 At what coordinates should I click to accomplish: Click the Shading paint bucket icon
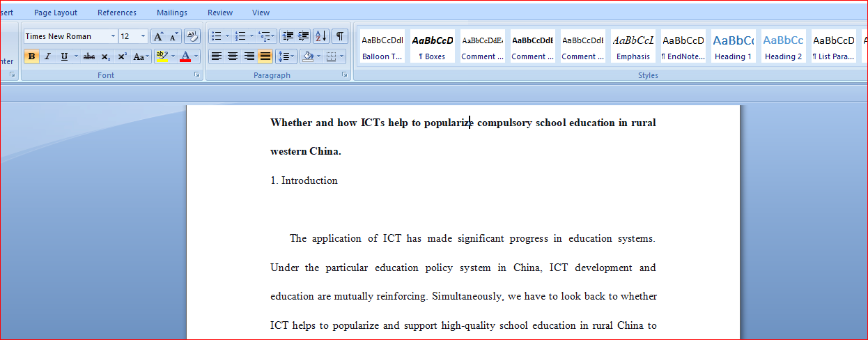tap(308, 56)
